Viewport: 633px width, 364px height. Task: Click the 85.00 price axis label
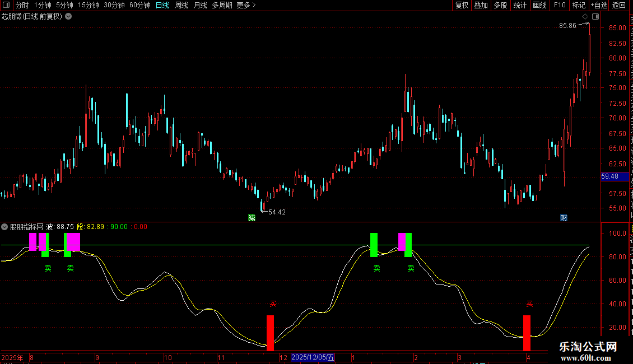618,28
